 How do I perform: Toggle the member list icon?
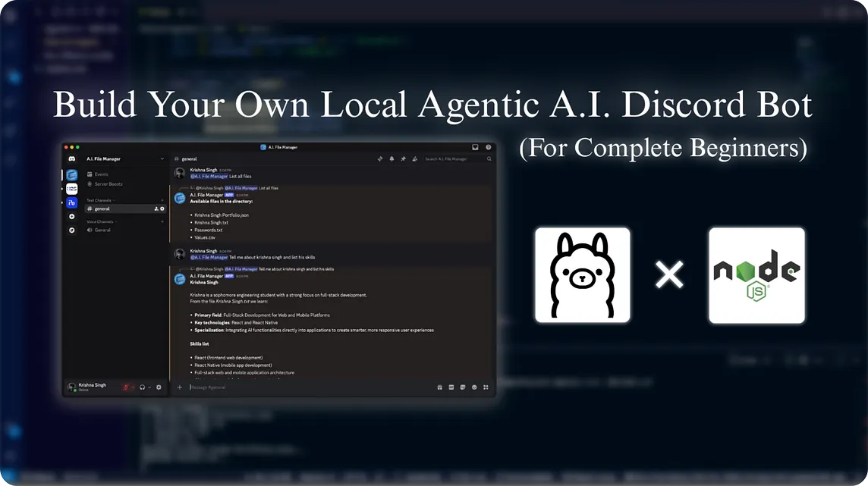(x=414, y=158)
